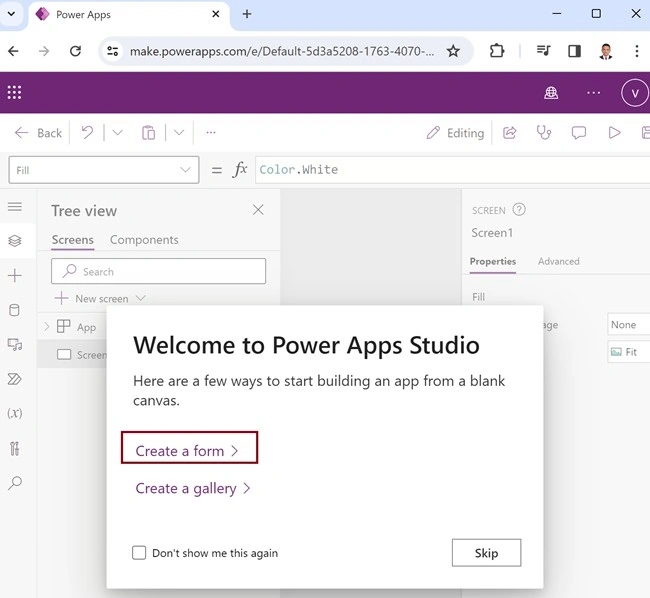Screen dimensions: 650x598
Task: Open the background image None dropdown
Action: pos(628,324)
